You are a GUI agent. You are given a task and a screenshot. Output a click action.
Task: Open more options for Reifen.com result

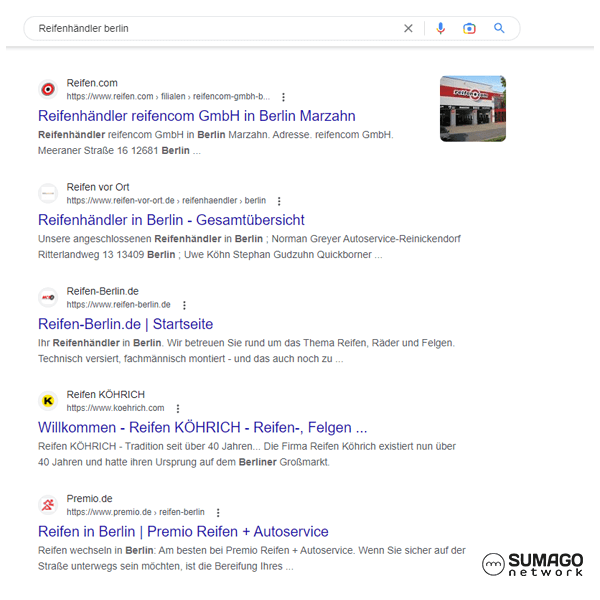(x=283, y=97)
